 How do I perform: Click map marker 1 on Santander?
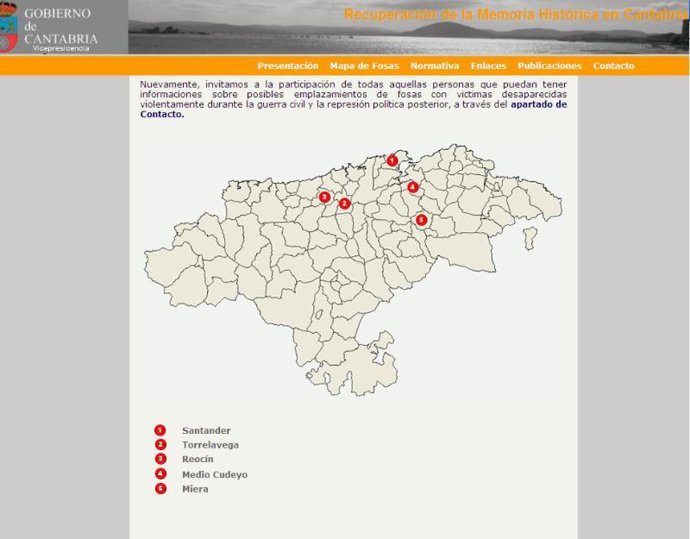click(392, 161)
